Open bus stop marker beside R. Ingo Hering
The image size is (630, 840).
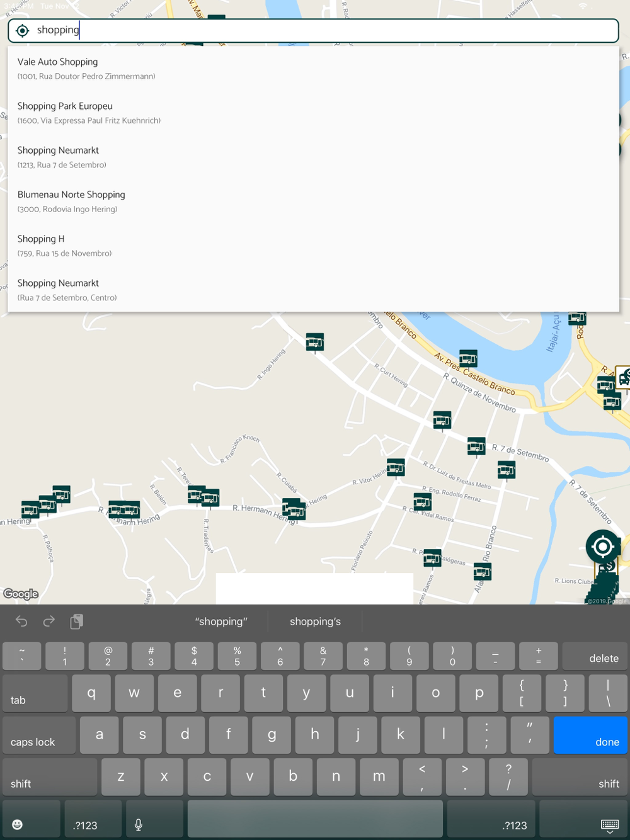[x=315, y=343]
